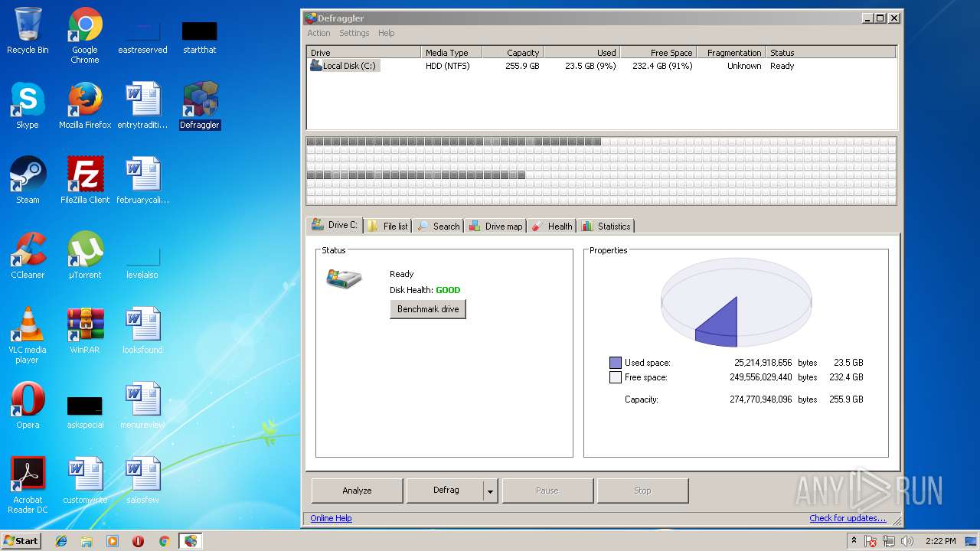The height and width of the screenshot is (551, 980).
Task: Sort by the Status column header
Action: coord(830,53)
